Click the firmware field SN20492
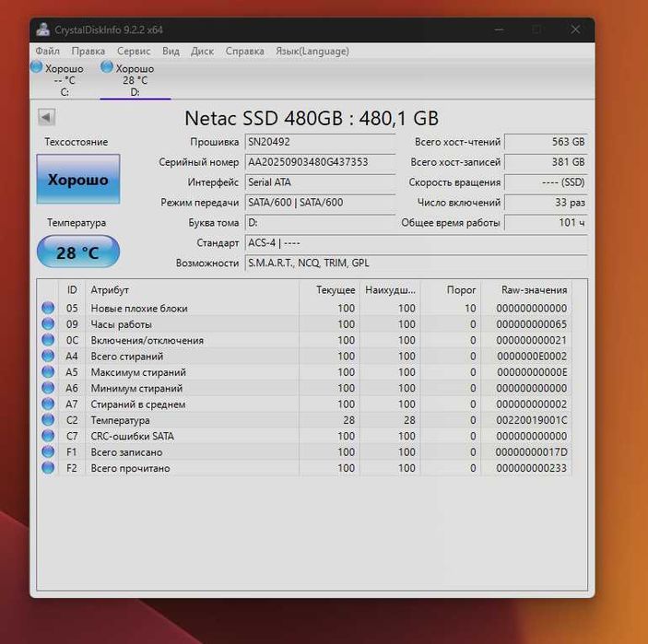648x644 pixels. 320,142
